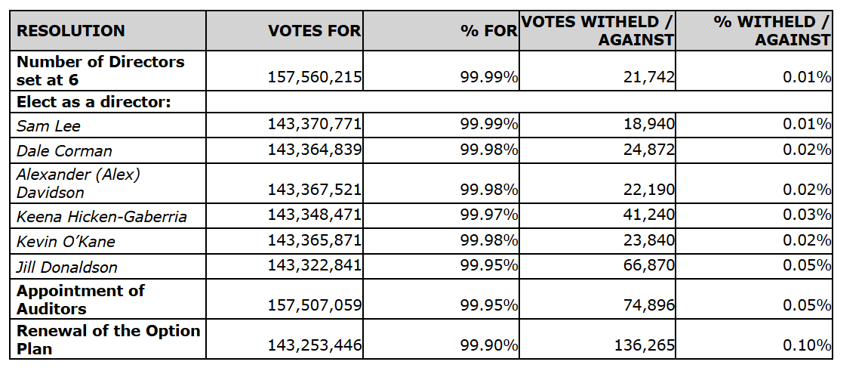The width and height of the screenshot is (868, 371).
Task: Select the Appointment of Auditors label
Action: [80, 299]
